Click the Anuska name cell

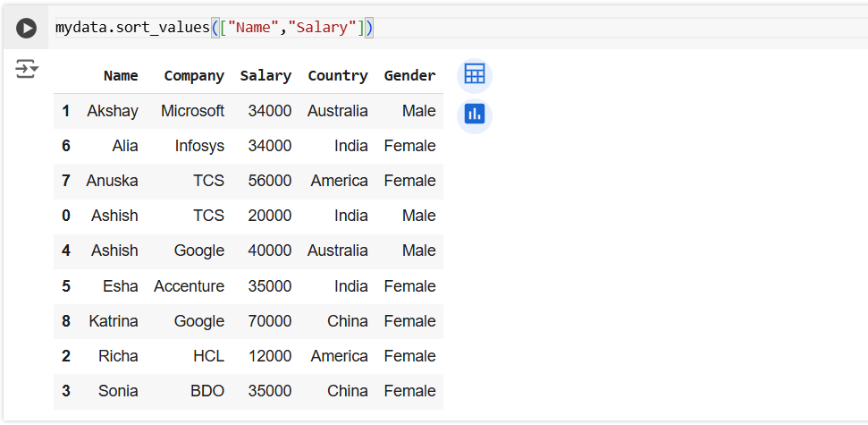click(113, 181)
